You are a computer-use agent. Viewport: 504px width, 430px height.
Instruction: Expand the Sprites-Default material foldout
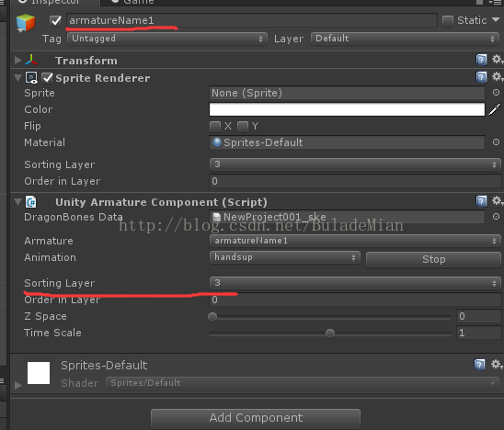[18, 385]
